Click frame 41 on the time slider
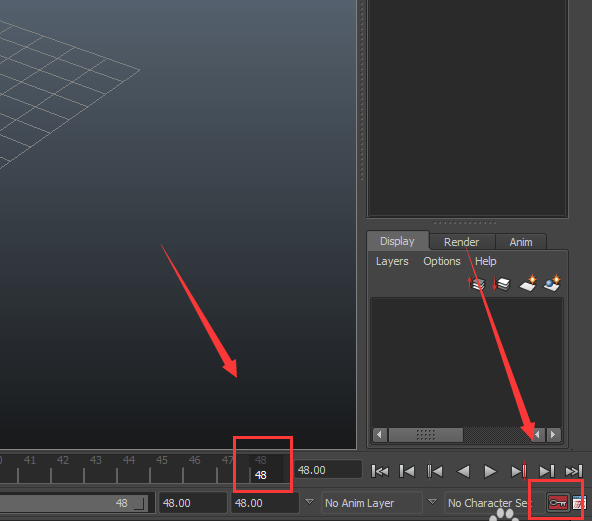 [29, 460]
